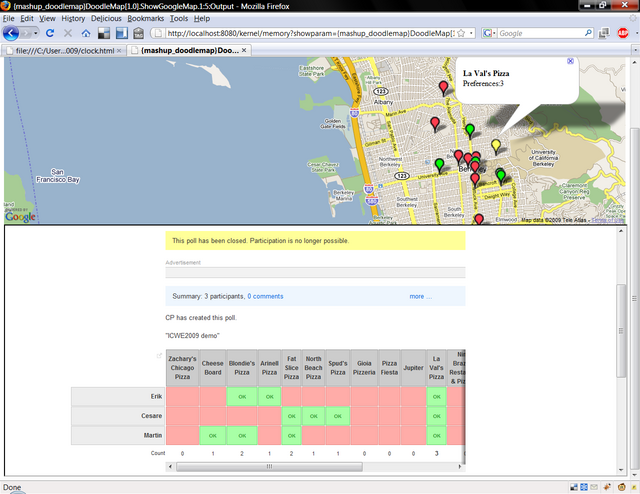Click the localhost URL address field
The image size is (640, 494).
coord(310,33)
